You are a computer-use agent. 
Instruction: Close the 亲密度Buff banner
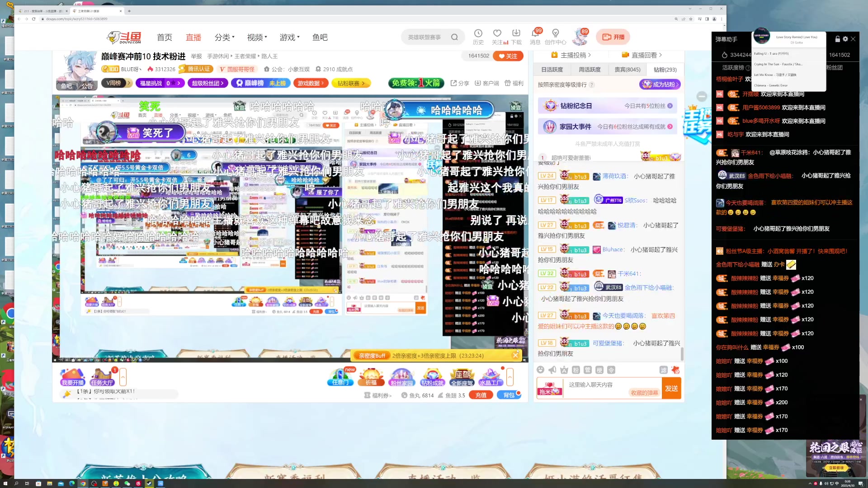515,356
